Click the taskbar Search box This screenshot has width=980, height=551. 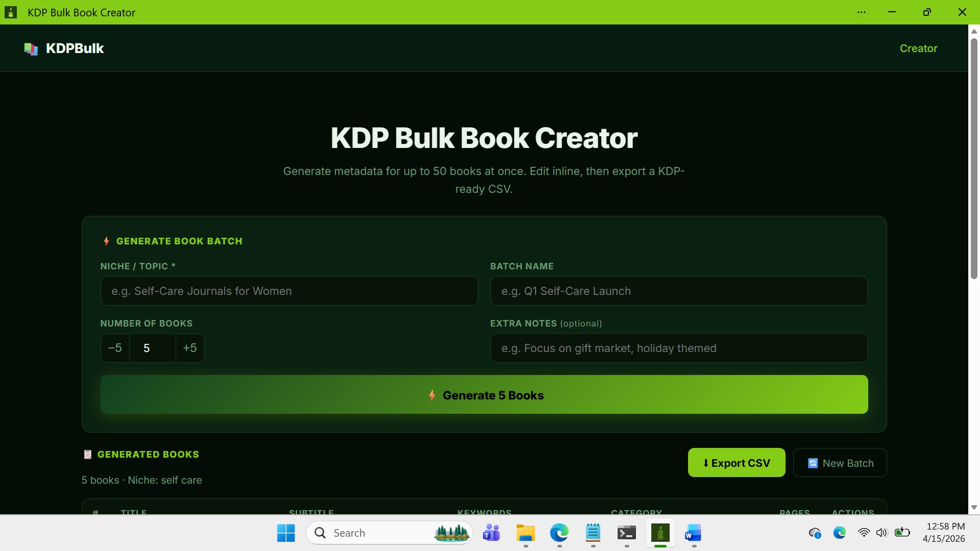pyautogui.click(x=389, y=533)
